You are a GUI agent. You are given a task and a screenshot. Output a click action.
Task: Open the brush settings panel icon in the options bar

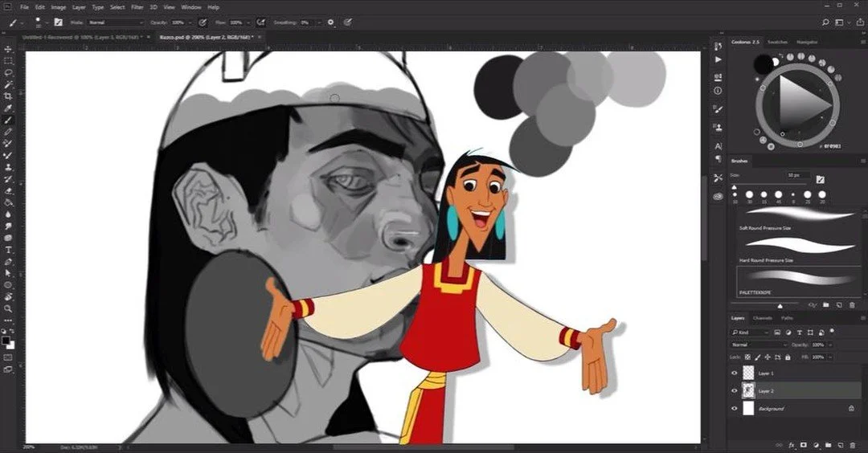[x=58, y=22]
